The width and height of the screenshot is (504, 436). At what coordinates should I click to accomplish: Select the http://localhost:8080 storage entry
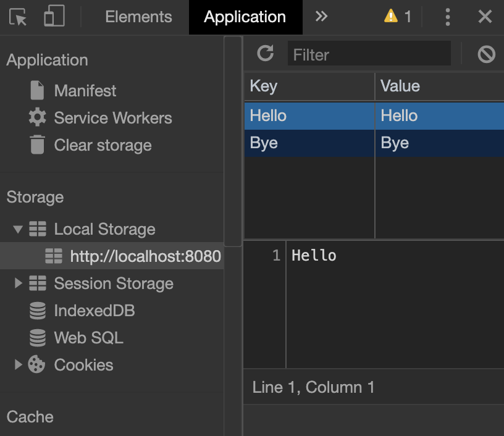coord(145,256)
